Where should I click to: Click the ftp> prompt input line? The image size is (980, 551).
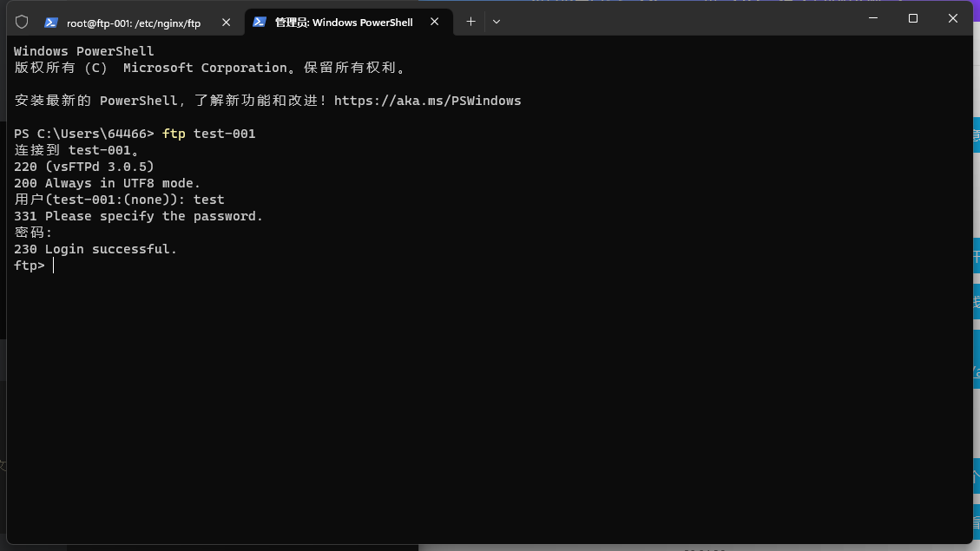(34, 266)
